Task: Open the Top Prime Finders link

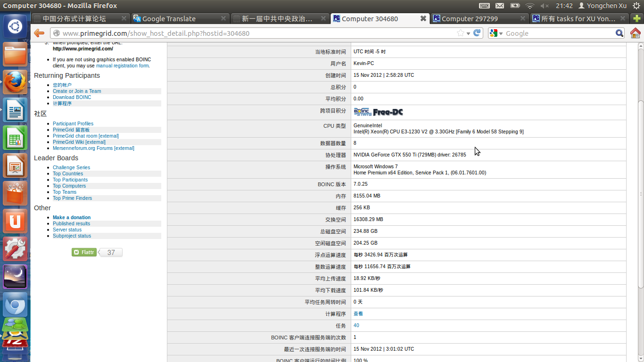Action: click(73, 198)
